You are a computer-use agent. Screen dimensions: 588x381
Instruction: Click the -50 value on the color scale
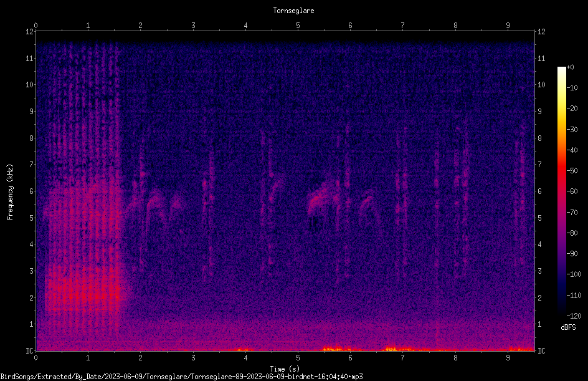pyautogui.click(x=572, y=171)
